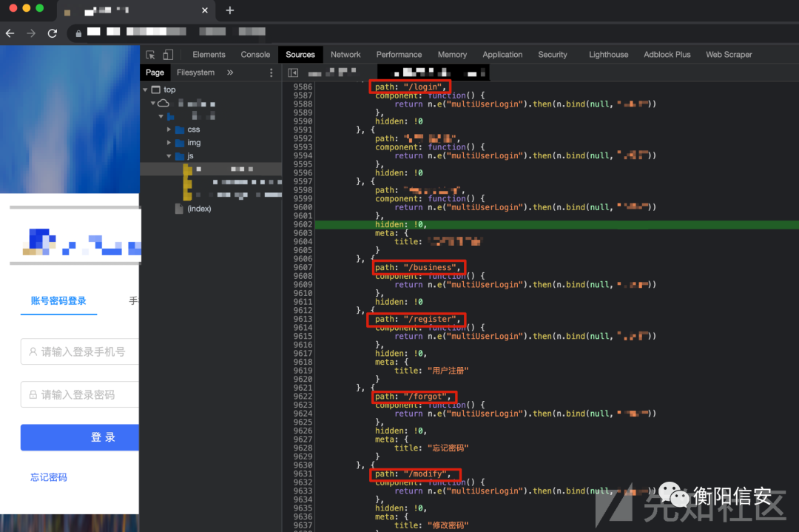This screenshot has width=799, height=532.
Task: Collapse the top frame tree node
Action: [x=145, y=90]
